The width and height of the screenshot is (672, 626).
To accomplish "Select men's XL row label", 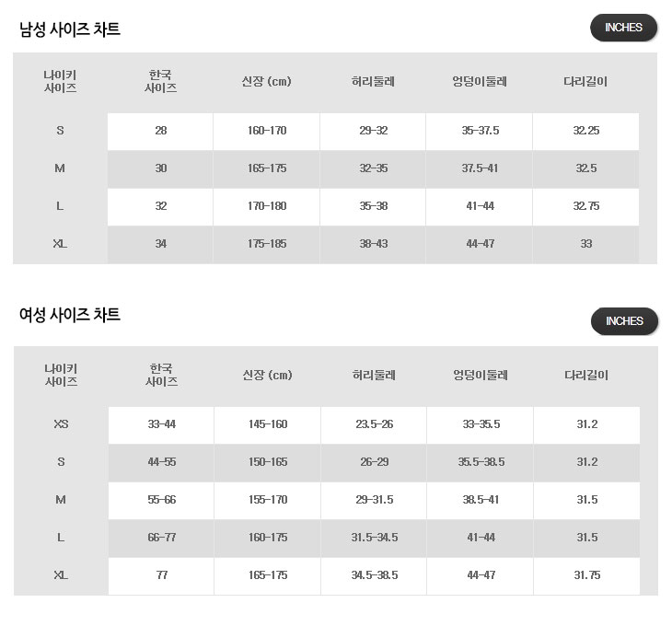I will coord(60,244).
